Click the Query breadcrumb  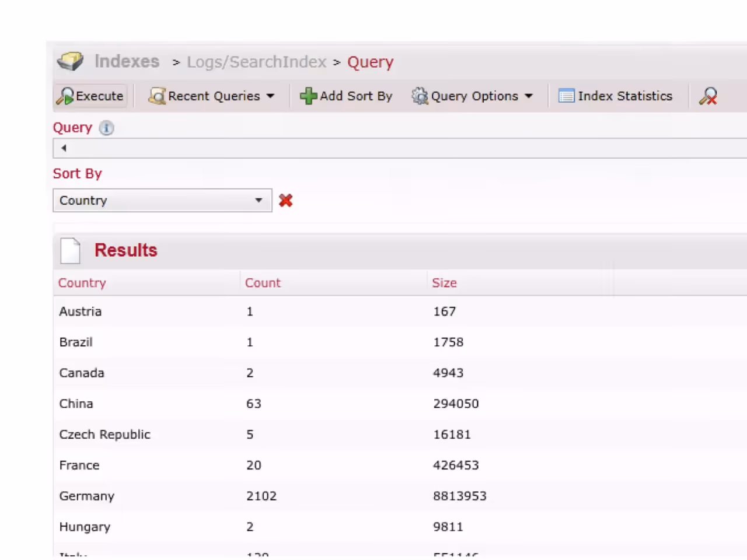click(x=371, y=62)
